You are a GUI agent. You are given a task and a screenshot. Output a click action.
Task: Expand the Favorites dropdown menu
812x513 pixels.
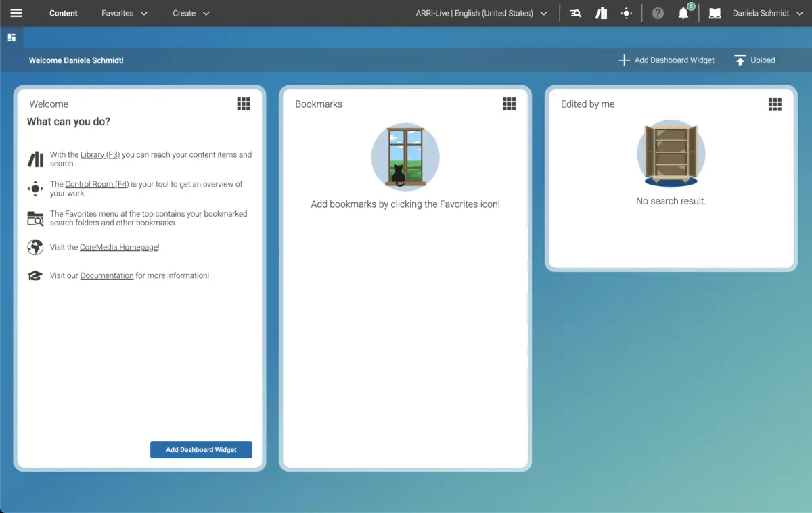[125, 13]
